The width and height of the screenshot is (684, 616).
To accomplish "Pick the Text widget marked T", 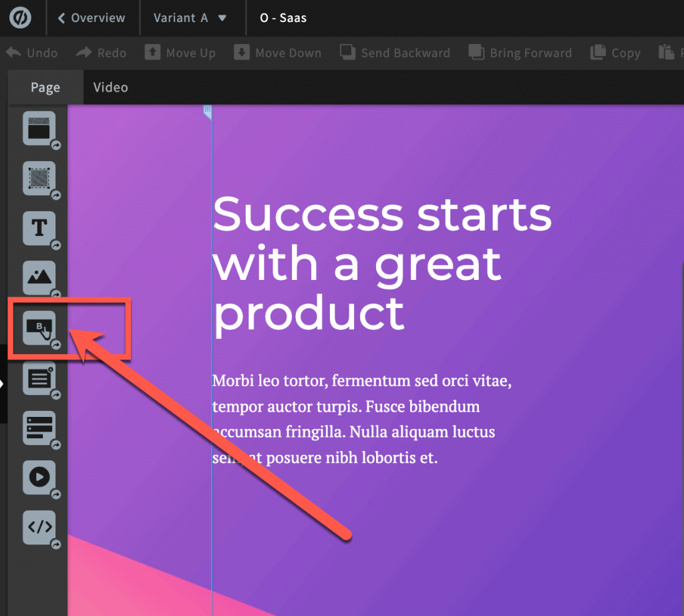I will [x=39, y=228].
